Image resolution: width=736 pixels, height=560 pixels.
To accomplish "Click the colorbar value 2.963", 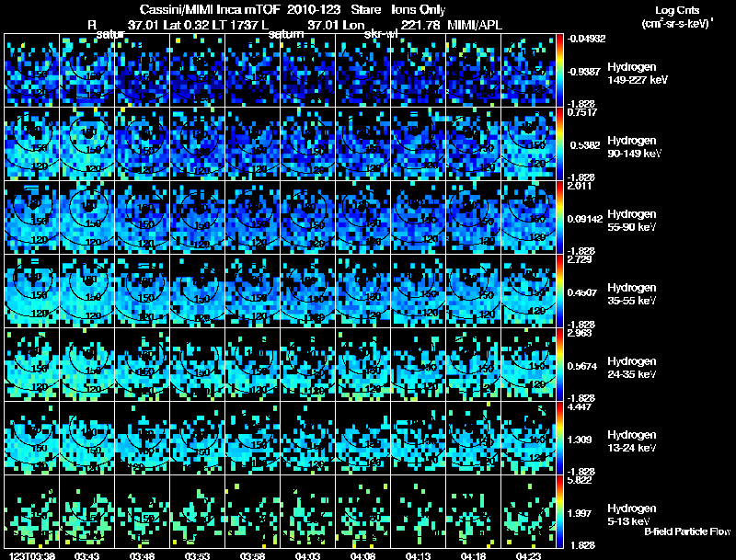I will pyautogui.click(x=580, y=333).
